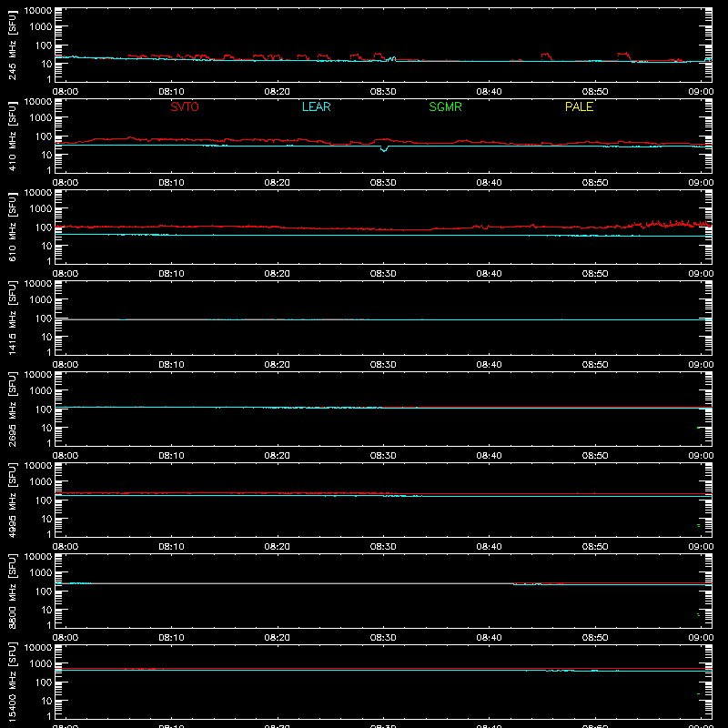Click 08:00 time label below 2695 MHz panel

click(66, 456)
